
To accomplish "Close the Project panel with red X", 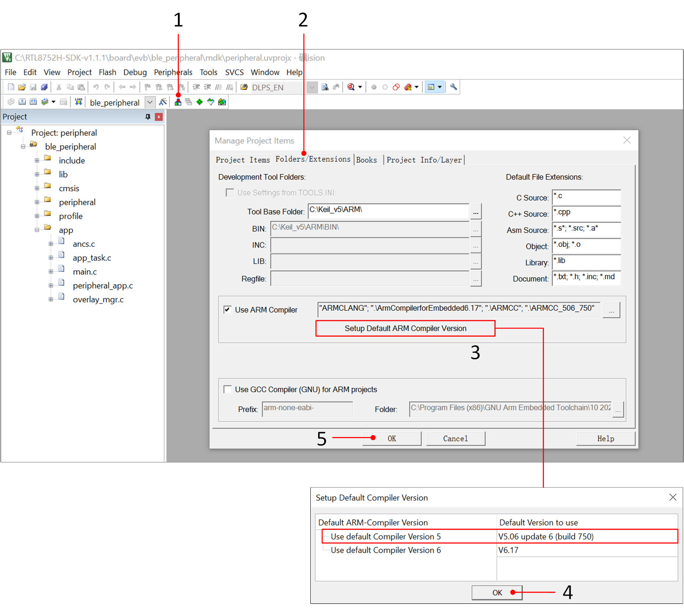I will 159,117.
